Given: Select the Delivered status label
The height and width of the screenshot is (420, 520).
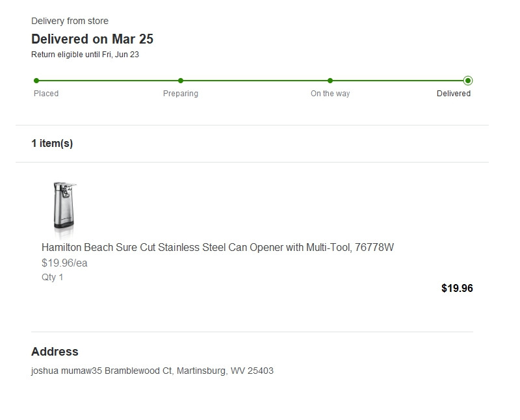Looking at the screenshot, I should point(454,94).
